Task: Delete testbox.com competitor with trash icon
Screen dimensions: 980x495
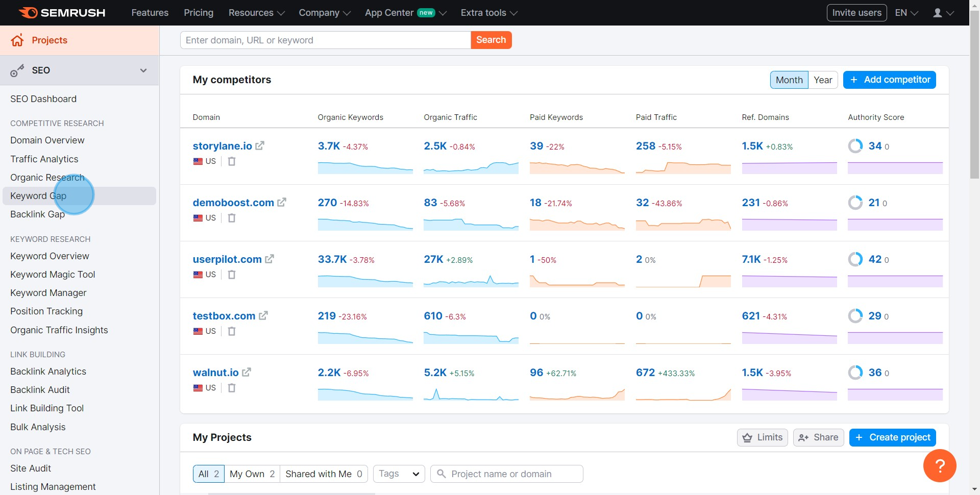Action: click(x=232, y=331)
